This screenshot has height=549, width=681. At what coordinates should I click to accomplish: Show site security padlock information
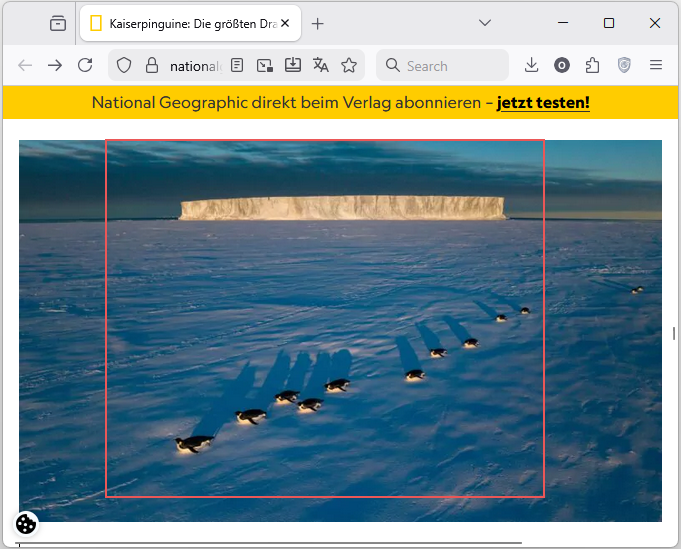pos(152,65)
